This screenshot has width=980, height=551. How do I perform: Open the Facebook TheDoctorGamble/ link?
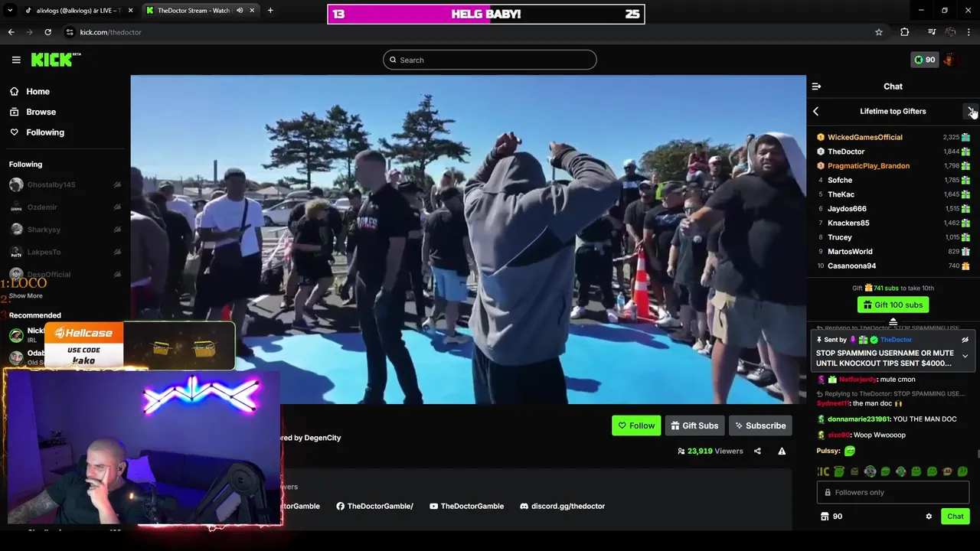point(374,506)
